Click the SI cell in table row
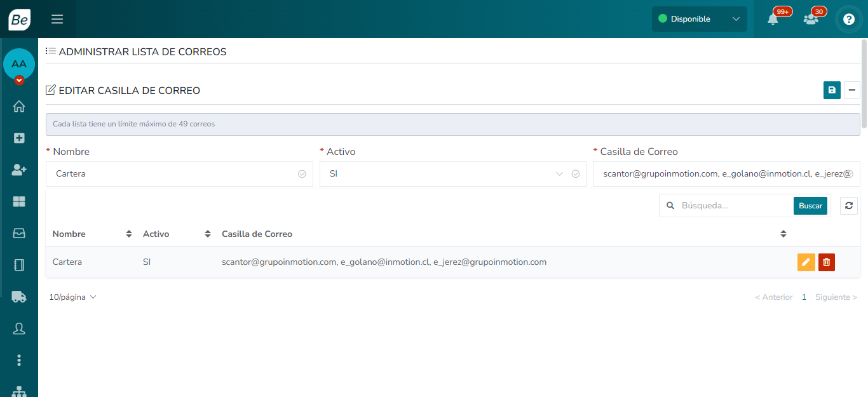The width and height of the screenshot is (868, 397). [x=147, y=262]
